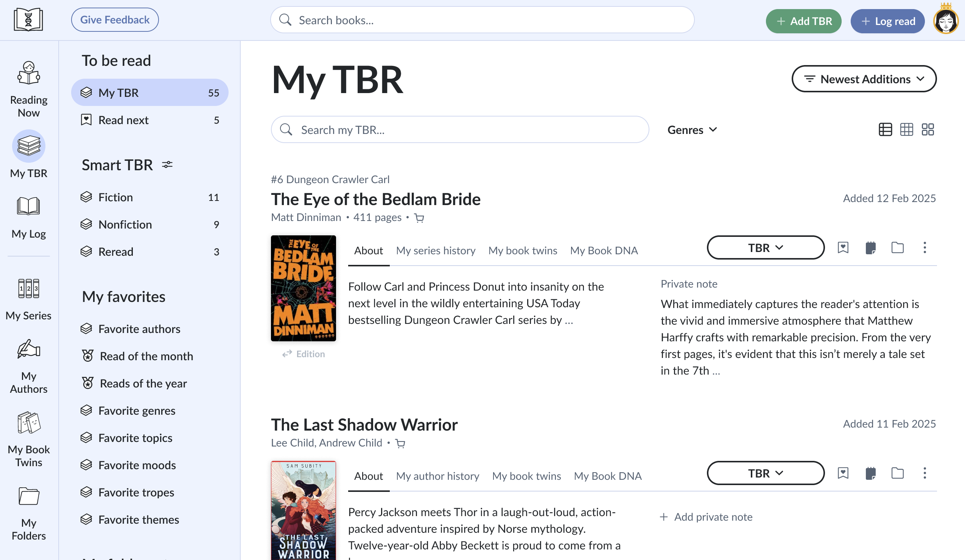Go to My Book Twins section
This screenshot has height=560, width=965.
tap(29, 439)
